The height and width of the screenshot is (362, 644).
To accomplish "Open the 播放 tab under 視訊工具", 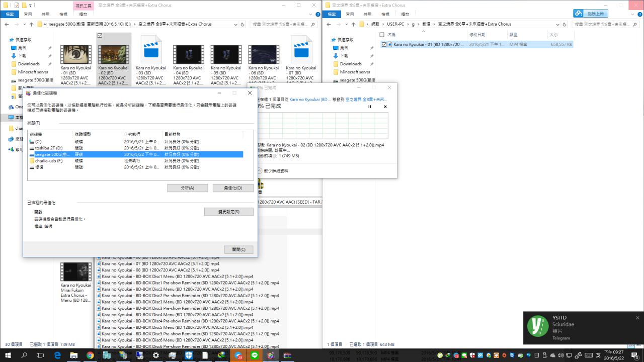I will tap(83, 14).
